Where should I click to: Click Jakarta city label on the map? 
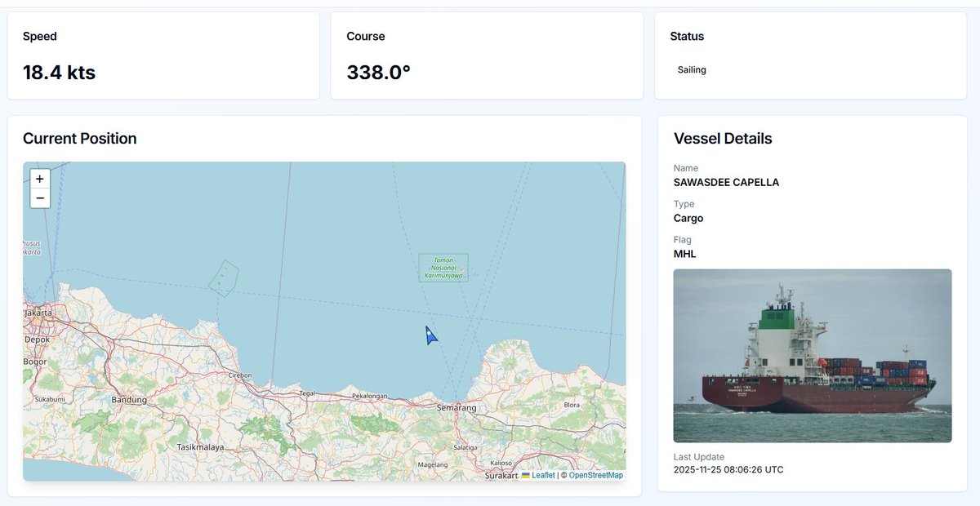click(x=38, y=313)
